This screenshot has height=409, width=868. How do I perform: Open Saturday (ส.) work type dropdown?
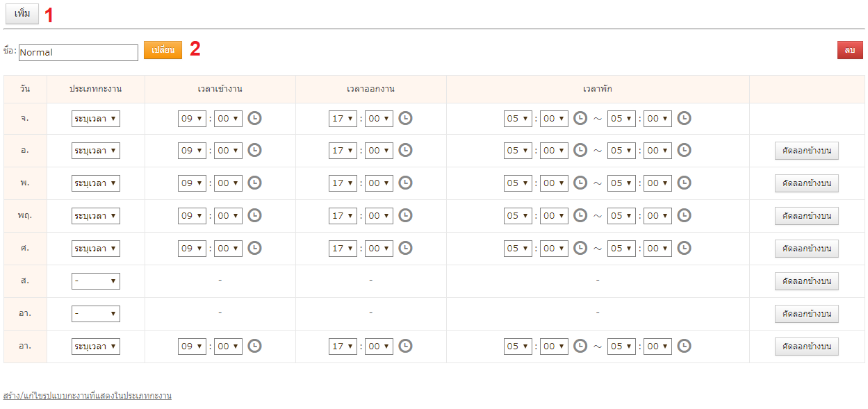click(96, 281)
